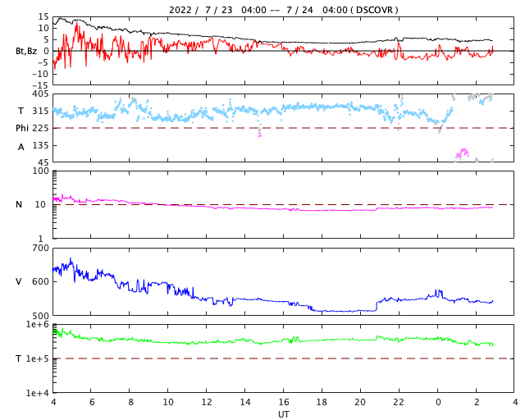The width and height of the screenshot is (525, 420).
Task: Click the '1e+6' temperature tick value
Action: pyautogui.click(x=38, y=325)
